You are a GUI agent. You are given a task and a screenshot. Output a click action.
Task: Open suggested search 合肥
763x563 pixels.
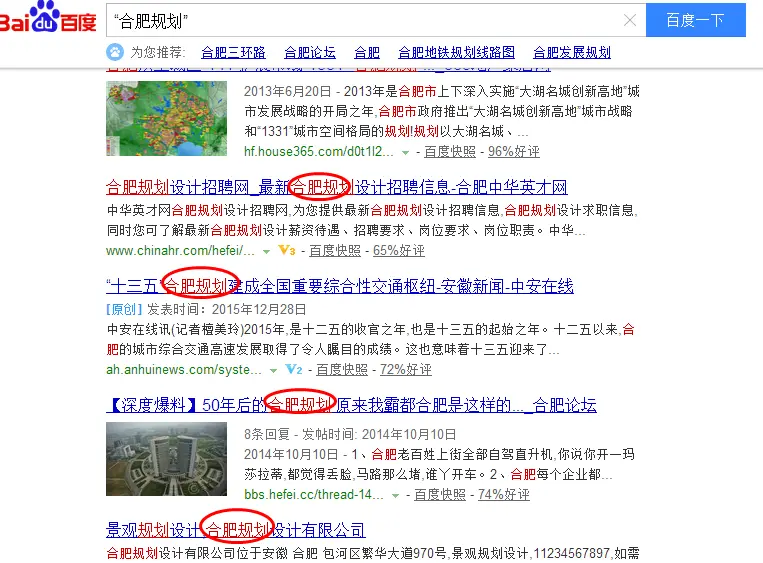coord(366,53)
